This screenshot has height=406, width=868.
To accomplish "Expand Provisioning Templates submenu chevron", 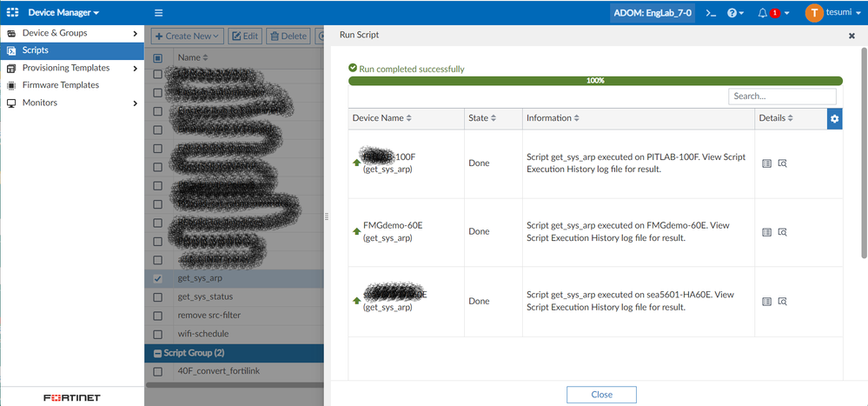I will pos(135,68).
